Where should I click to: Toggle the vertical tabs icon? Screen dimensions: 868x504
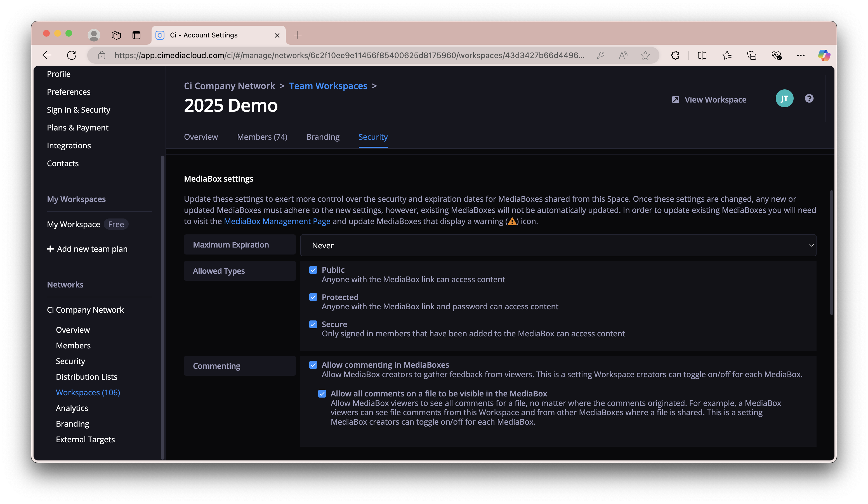coord(136,35)
